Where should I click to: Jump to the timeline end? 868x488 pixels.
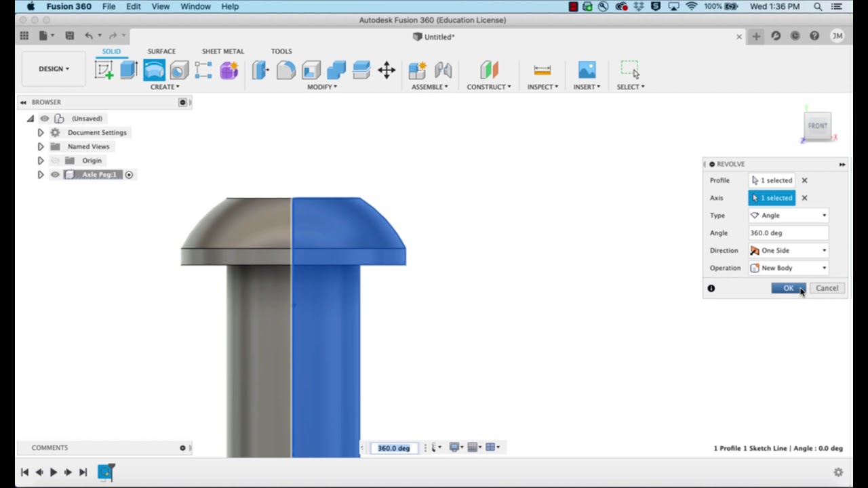83,472
